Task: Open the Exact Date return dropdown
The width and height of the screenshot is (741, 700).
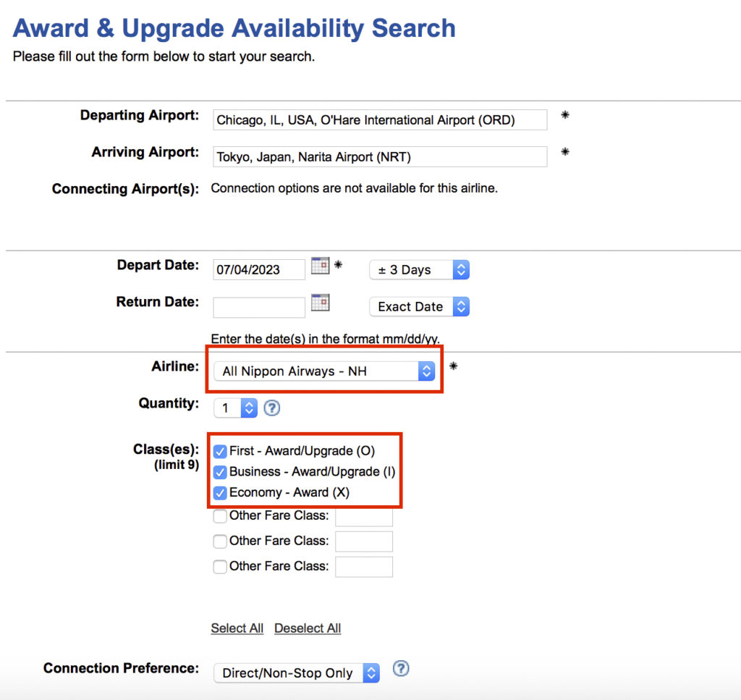Action: coord(419,307)
